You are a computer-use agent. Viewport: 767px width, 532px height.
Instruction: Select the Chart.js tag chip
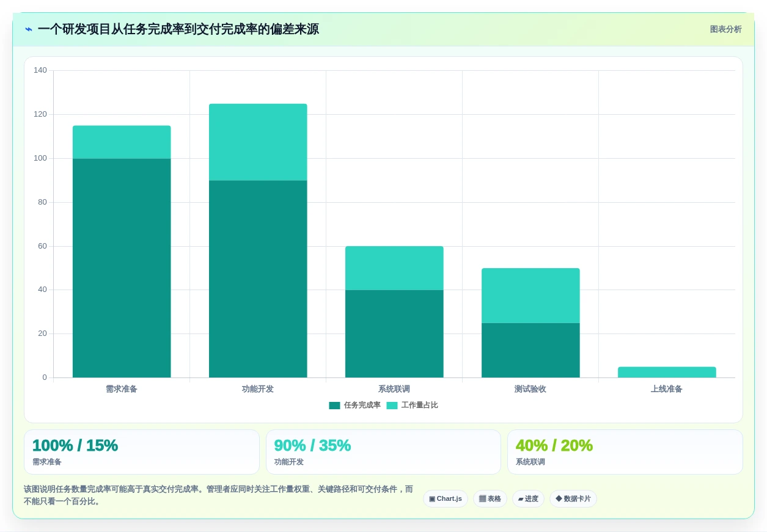coord(446,498)
